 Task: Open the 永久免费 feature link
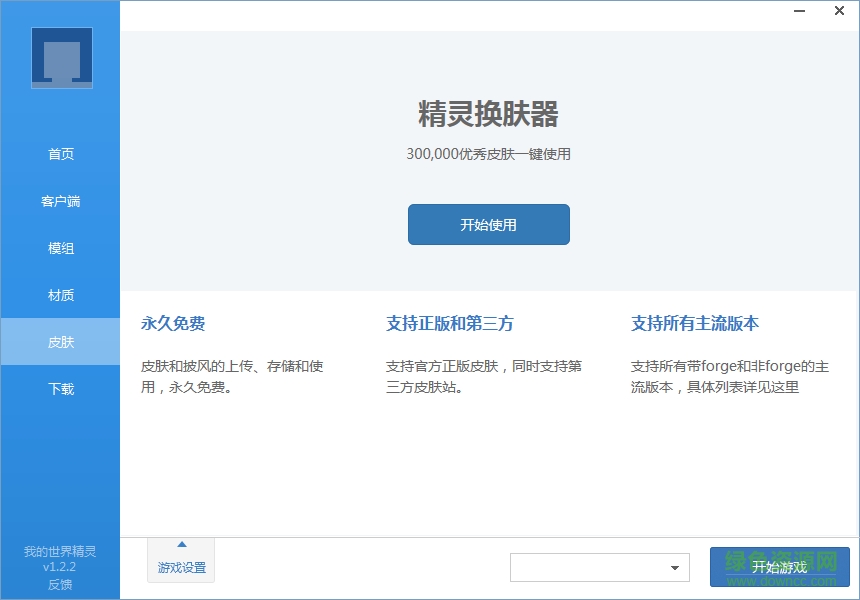(175, 323)
